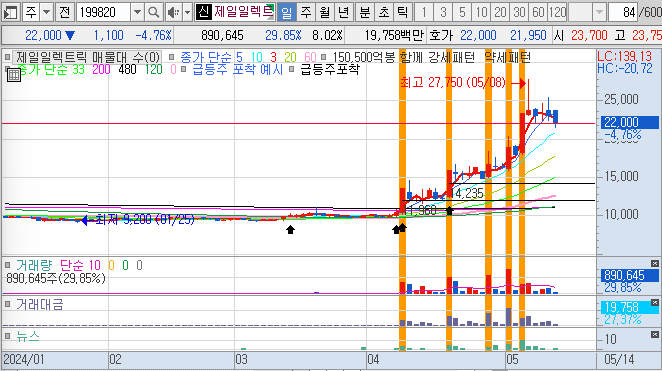Click the 120 interval button

[x=557, y=12]
